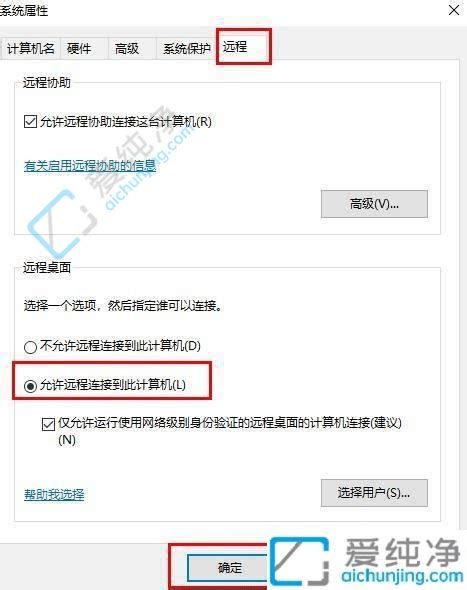The image size is (467, 590).
Task: Select radio 允许远程连接到此计算机(L)
Action: point(30,386)
